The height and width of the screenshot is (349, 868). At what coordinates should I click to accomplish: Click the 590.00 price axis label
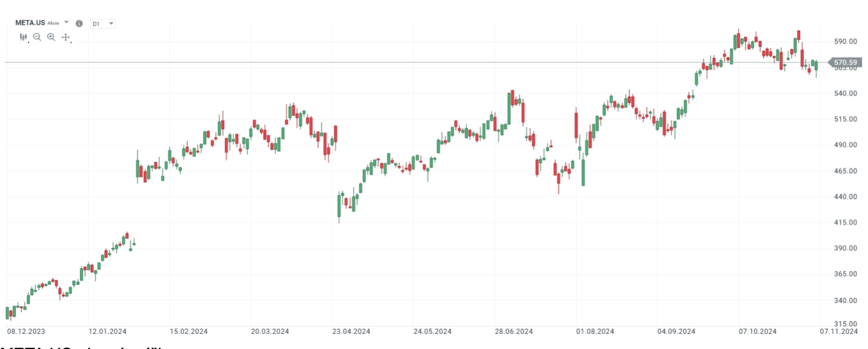coord(845,41)
